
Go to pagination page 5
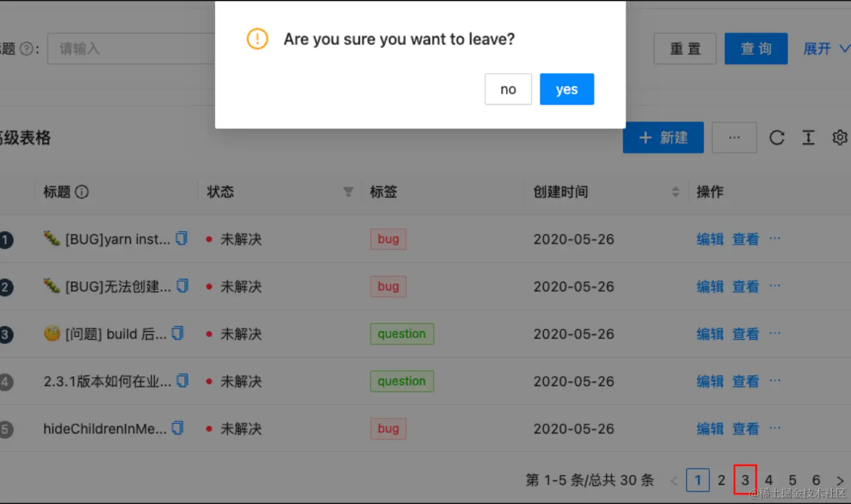pyautogui.click(x=793, y=480)
